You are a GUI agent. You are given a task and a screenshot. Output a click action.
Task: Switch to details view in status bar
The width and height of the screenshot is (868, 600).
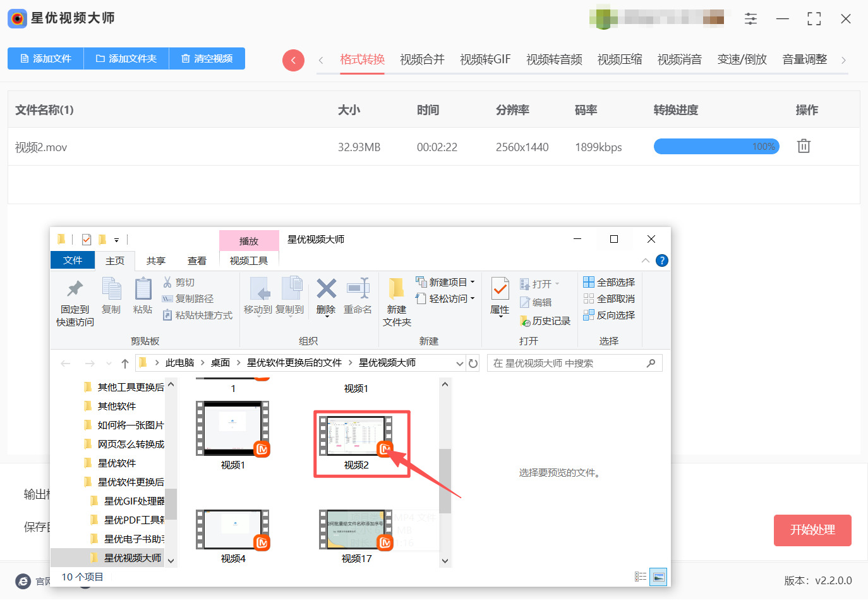pyautogui.click(x=641, y=577)
